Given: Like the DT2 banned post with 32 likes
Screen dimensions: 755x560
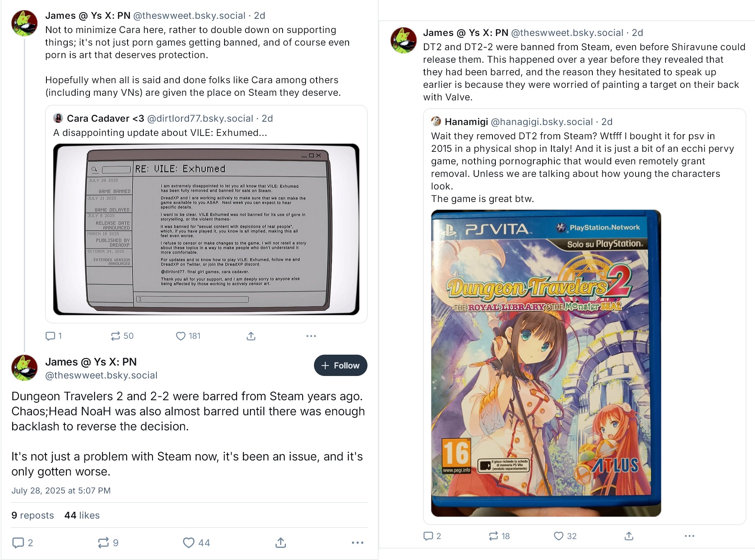Looking at the screenshot, I should click(565, 536).
